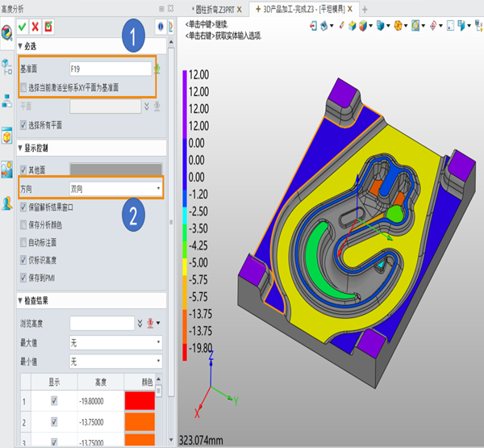
Task: Click the blue cube with document toolbar icon
Action: 380,26
